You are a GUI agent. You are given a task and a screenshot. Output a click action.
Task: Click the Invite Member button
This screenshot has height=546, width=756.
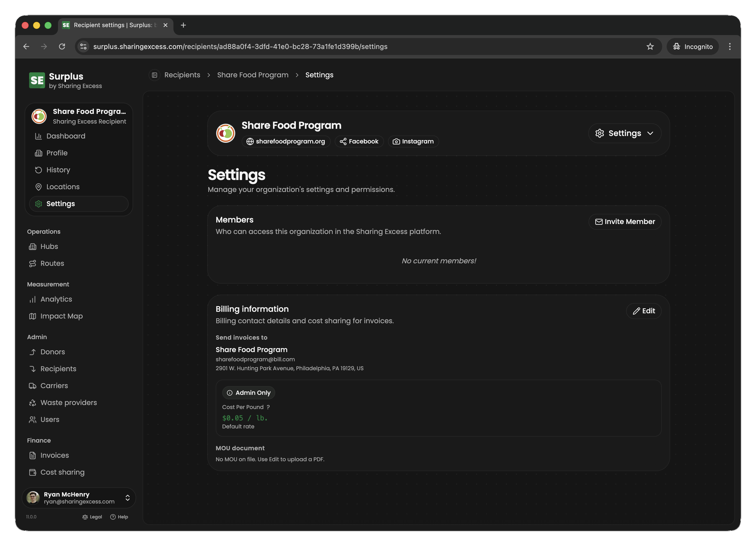625,222
